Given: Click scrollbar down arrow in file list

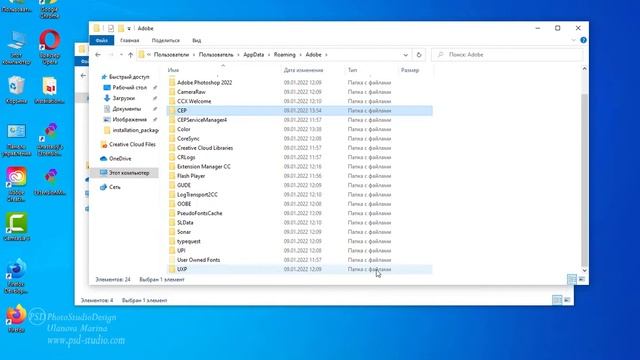Looking at the screenshot, I should pos(584,270).
